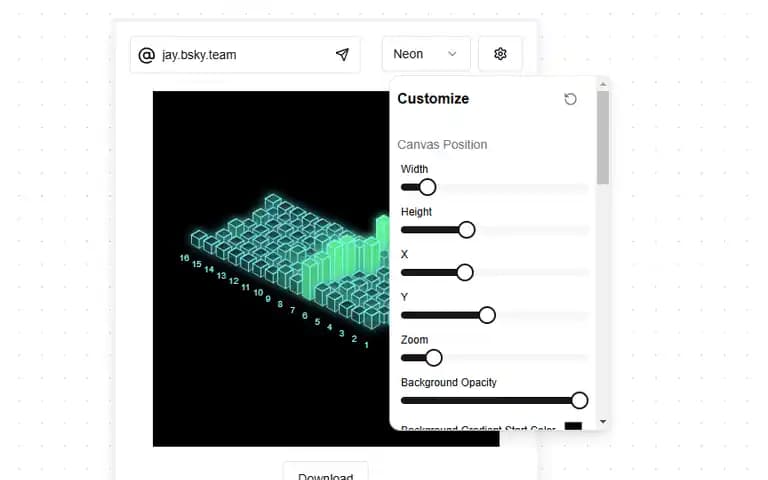The height and width of the screenshot is (480, 768).
Task: Click scrollbar up arrow in Customize panel
Action: point(603,84)
